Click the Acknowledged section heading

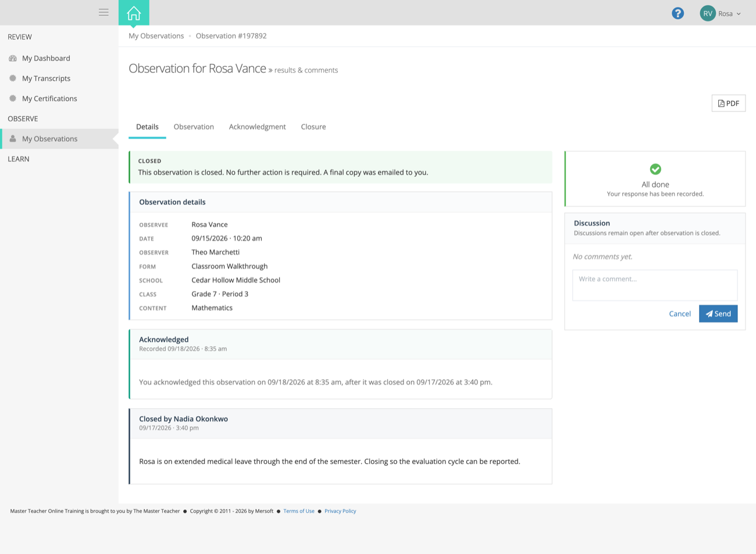click(164, 339)
